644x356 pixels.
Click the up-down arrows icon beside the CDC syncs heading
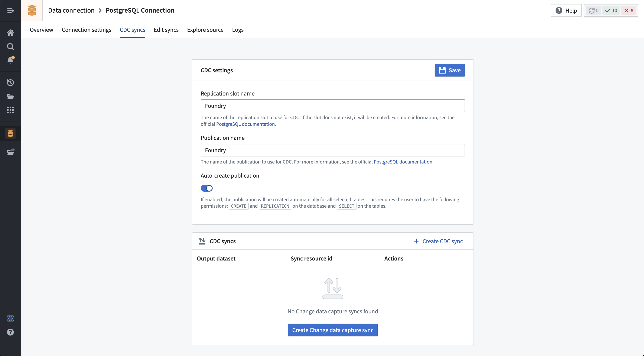(202, 241)
